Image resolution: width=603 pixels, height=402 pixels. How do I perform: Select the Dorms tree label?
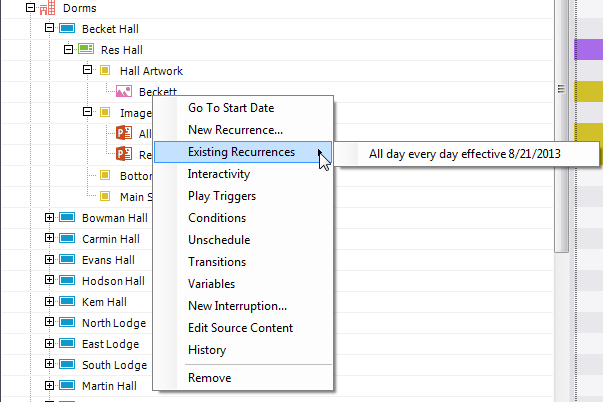coord(79,8)
